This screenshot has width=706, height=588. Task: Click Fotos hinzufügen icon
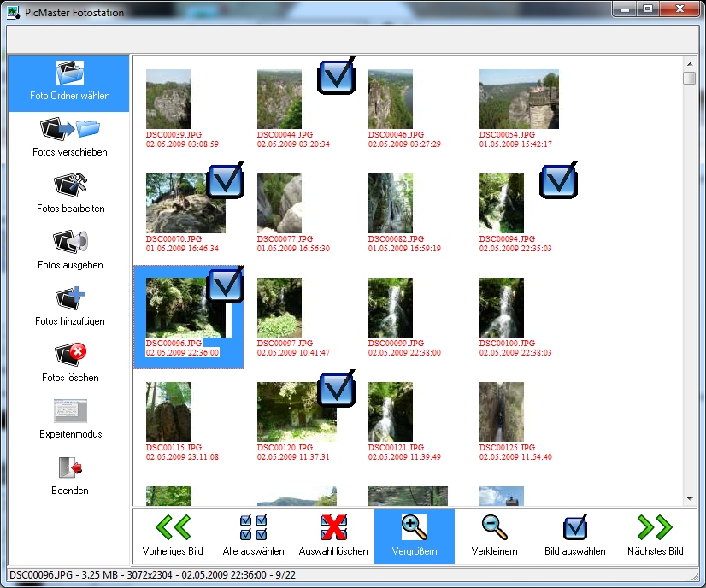(70, 298)
